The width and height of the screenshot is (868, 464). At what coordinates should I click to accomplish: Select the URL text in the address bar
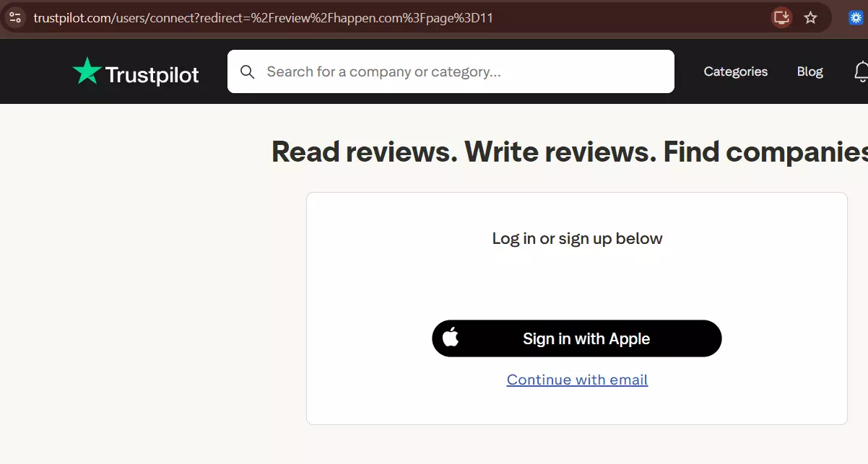[263, 18]
